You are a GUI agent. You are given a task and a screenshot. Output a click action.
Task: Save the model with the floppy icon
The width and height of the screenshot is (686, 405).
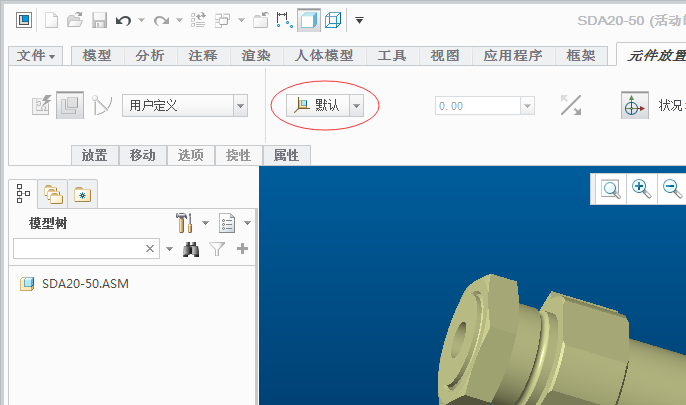[x=99, y=20]
